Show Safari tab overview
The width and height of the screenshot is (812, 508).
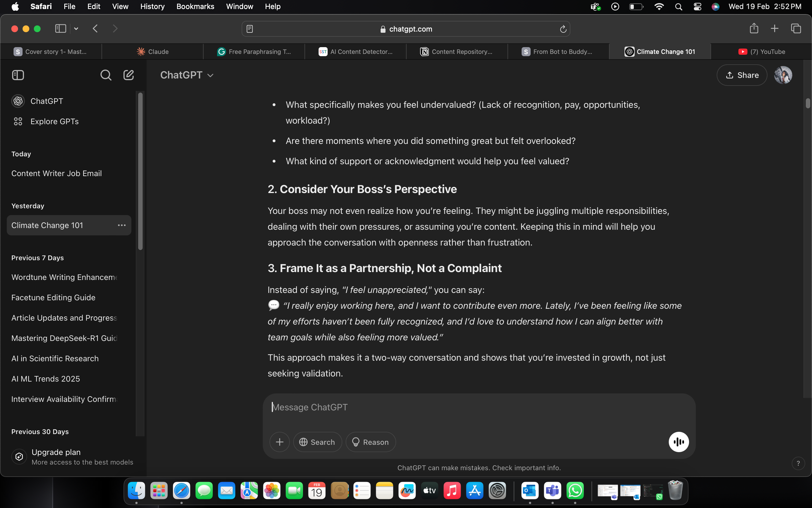point(796,29)
